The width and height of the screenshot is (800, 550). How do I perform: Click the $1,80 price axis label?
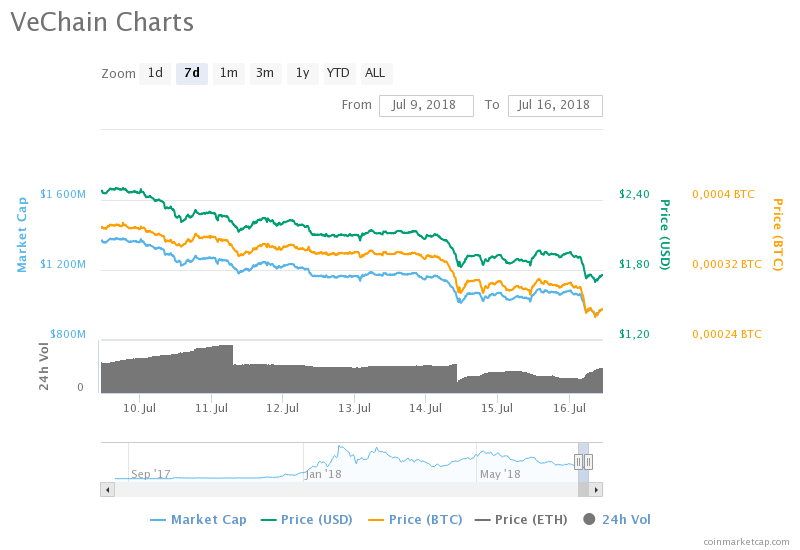click(x=634, y=264)
